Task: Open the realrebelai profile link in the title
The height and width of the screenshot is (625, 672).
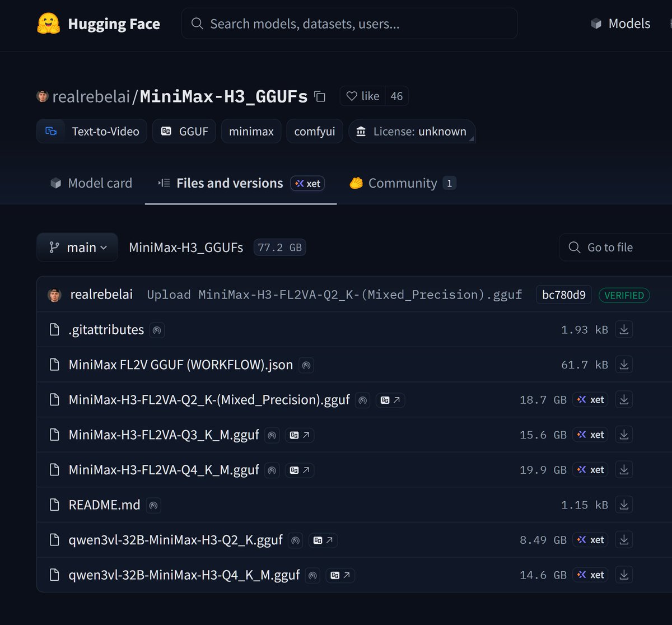Action: click(x=91, y=96)
